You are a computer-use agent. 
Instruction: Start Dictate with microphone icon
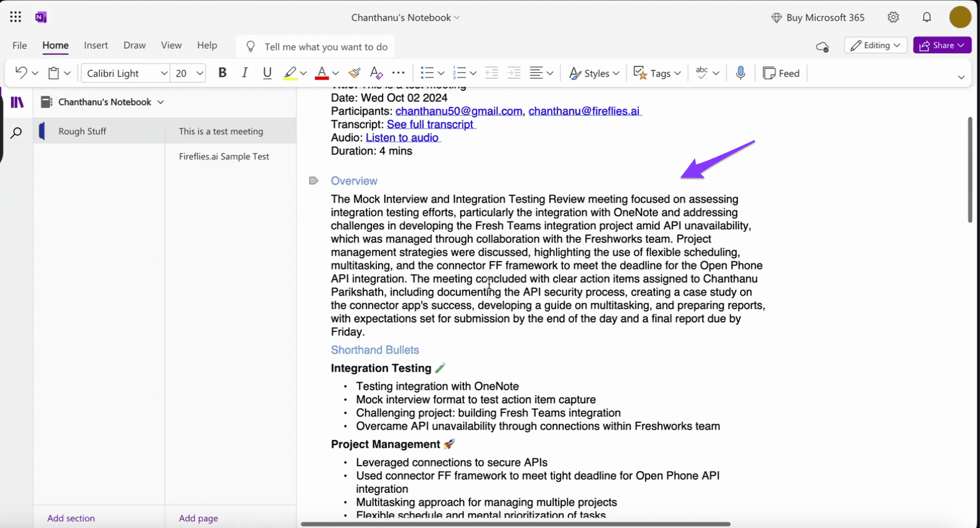[740, 73]
